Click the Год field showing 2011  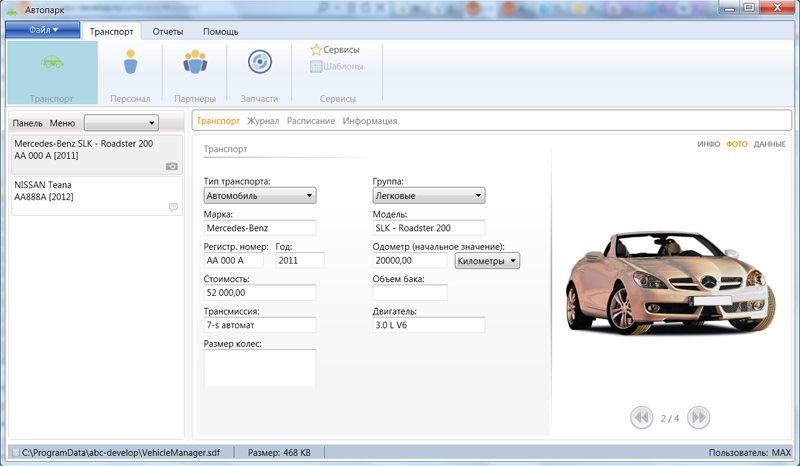[x=300, y=260]
